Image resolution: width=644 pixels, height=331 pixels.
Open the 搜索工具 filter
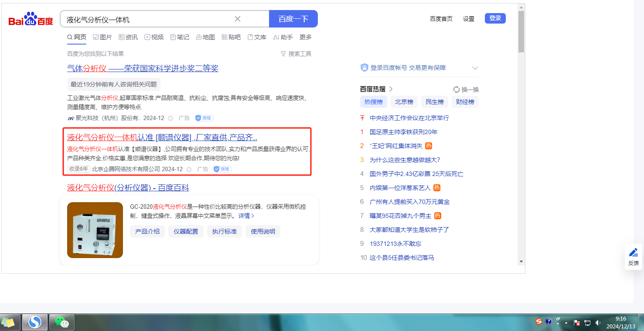(x=296, y=54)
